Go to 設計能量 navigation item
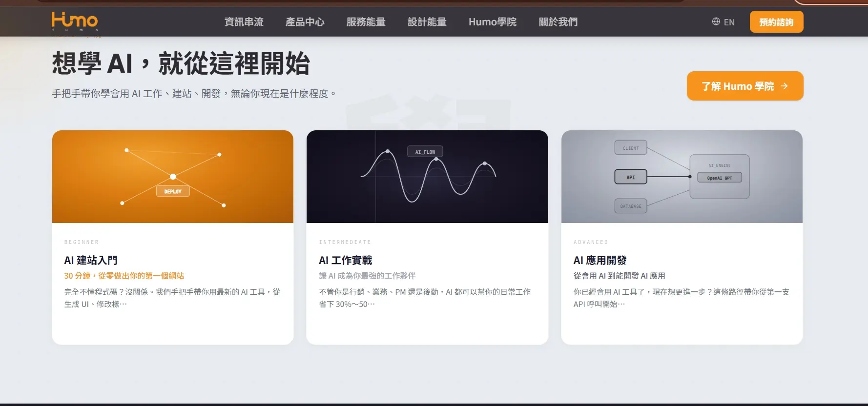Screen dimensions: 868x406 pyautogui.click(x=427, y=22)
